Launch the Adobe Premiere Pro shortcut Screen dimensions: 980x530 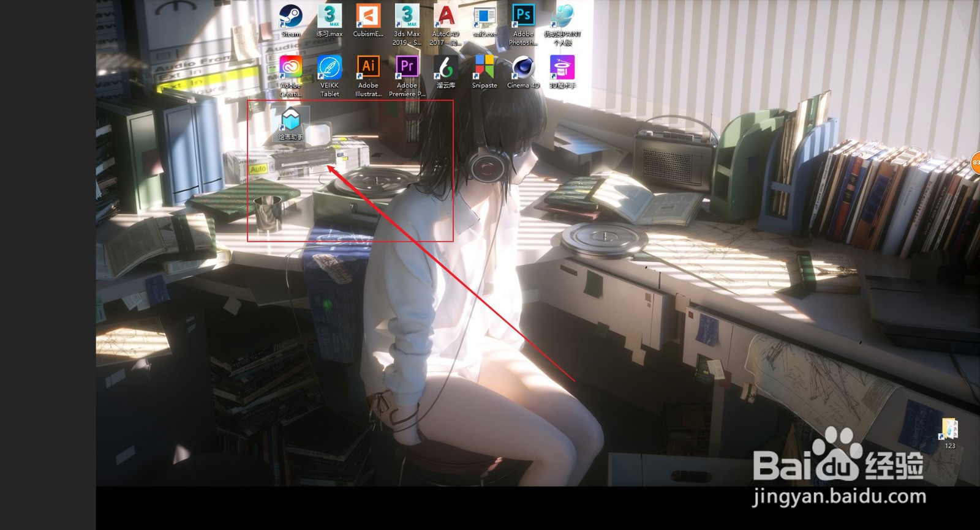click(x=407, y=76)
